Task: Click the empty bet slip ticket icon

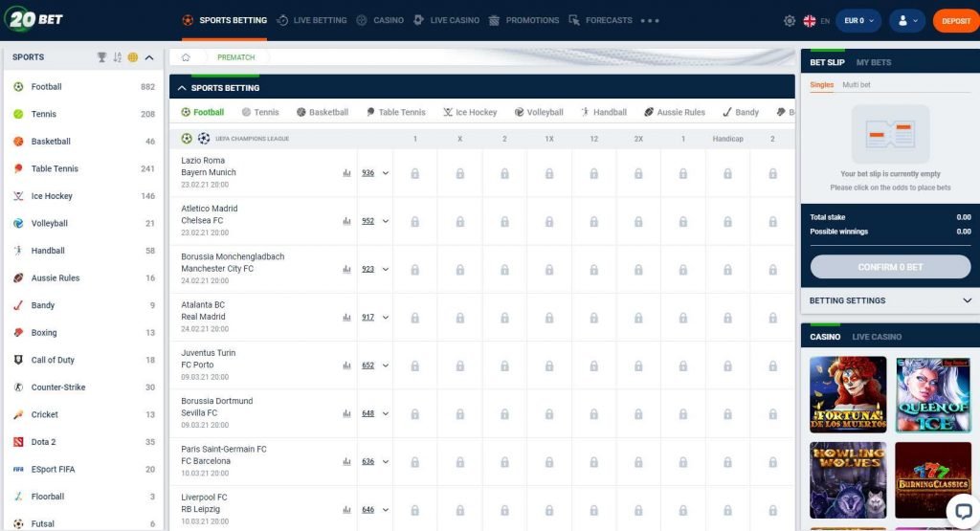Action: coord(890,134)
